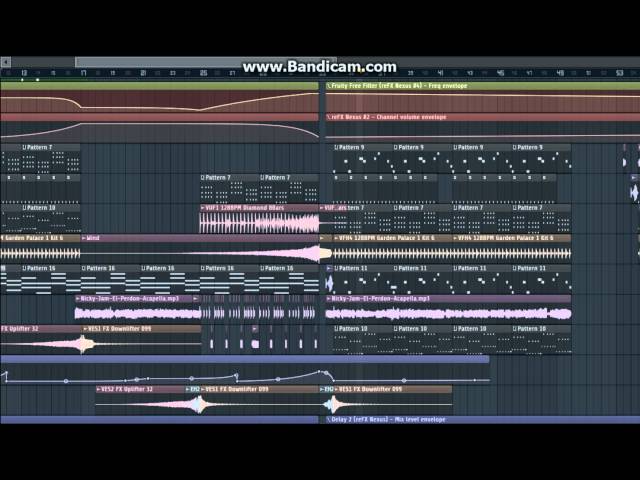Select the first Pattern 9 clip
640x480 pixels.
pyautogui.click(x=362, y=158)
